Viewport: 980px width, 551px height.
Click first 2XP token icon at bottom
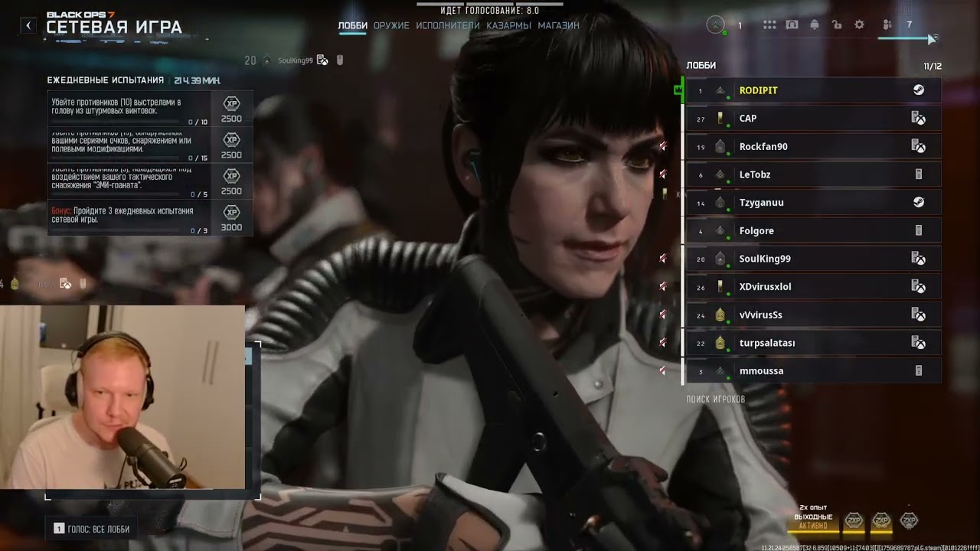[x=854, y=521]
